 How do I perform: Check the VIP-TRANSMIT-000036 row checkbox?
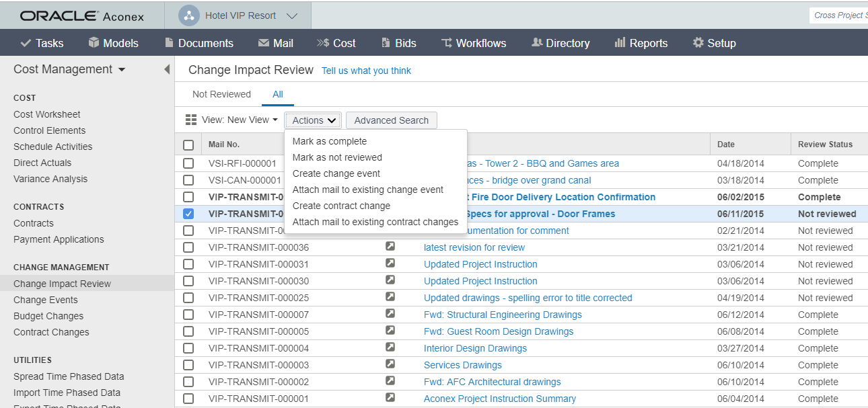pyautogui.click(x=188, y=247)
